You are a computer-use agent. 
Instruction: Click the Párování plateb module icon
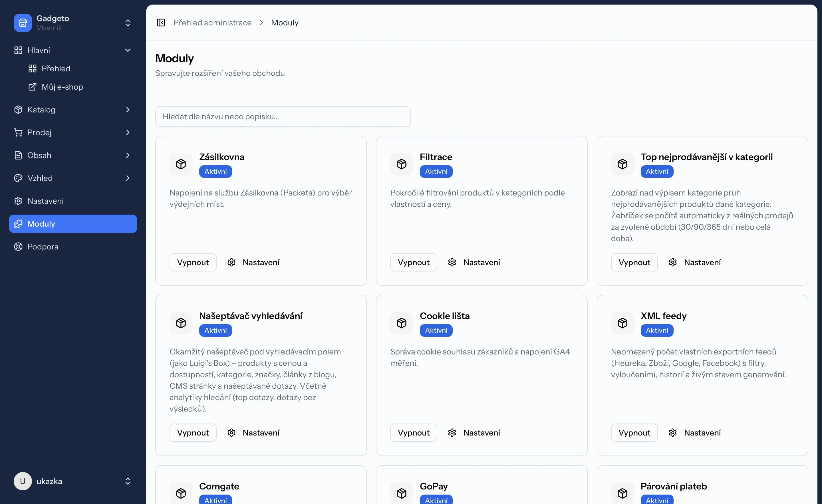point(622,493)
